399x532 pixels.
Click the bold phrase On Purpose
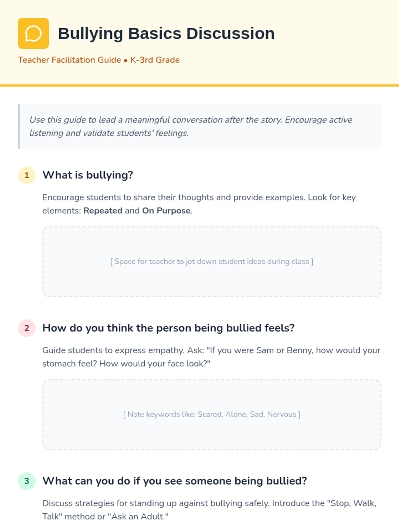166,211
